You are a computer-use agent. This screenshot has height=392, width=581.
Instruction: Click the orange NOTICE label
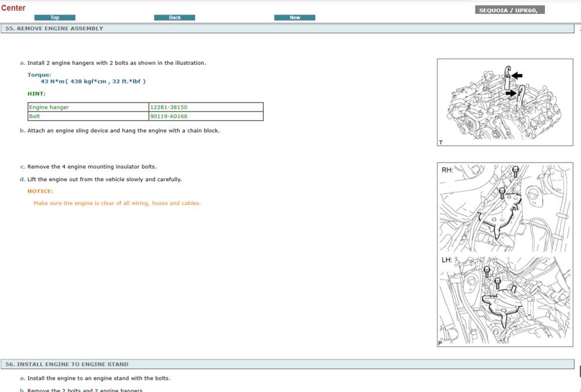40,191
